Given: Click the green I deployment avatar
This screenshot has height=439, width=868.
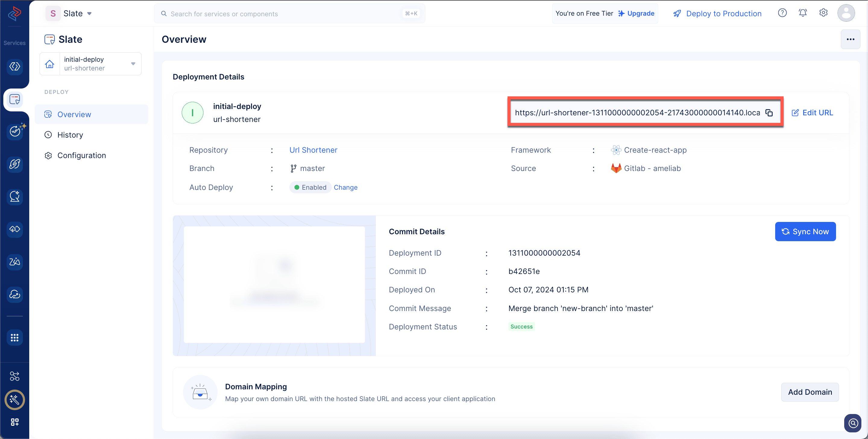Looking at the screenshot, I should 192,113.
